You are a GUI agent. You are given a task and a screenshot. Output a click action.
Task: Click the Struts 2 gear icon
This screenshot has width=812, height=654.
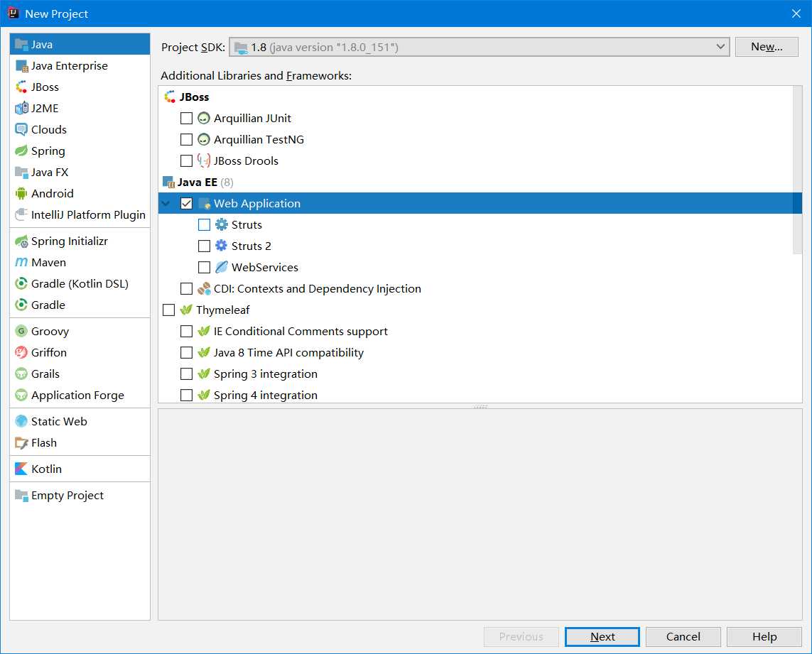click(221, 246)
